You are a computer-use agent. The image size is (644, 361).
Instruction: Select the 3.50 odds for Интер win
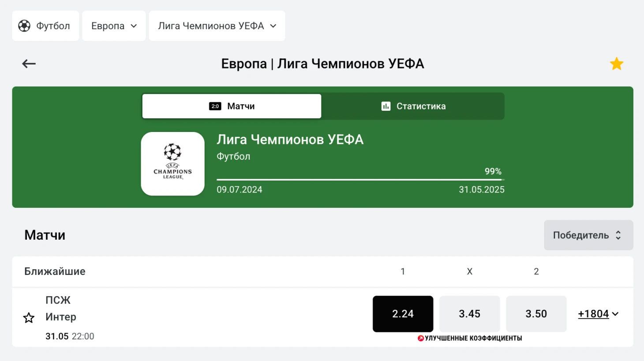[536, 314]
